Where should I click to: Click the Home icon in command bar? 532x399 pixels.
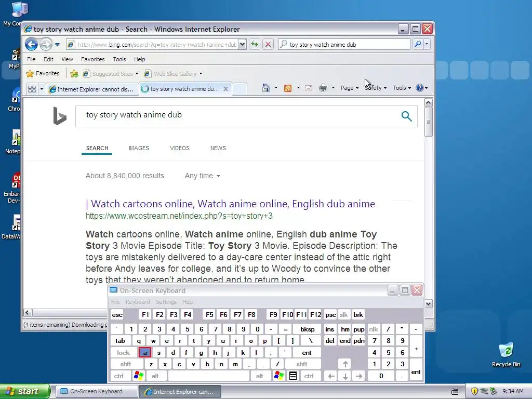(265, 88)
